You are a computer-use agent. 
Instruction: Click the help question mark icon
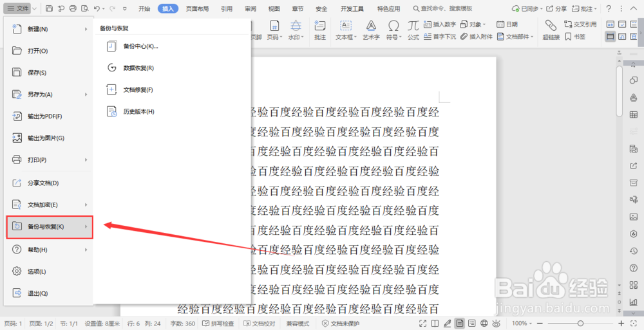[609, 8]
